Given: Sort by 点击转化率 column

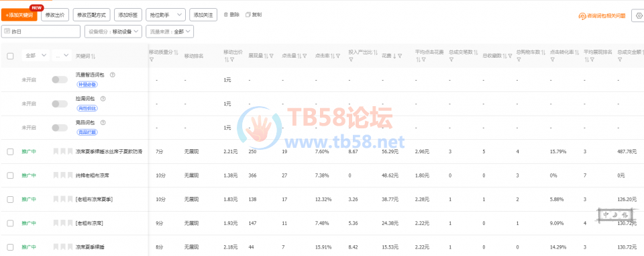Looking at the screenshot, I should pyautogui.click(x=577, y=52).
